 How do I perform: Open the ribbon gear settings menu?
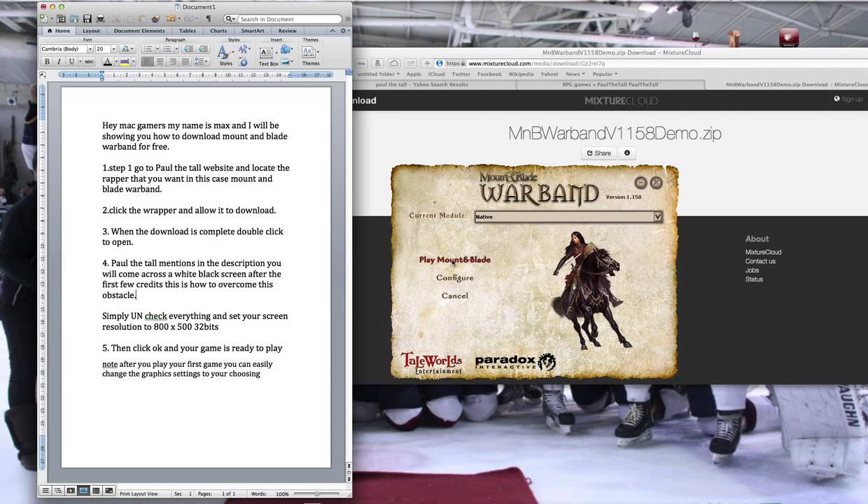tap(344, 31)
